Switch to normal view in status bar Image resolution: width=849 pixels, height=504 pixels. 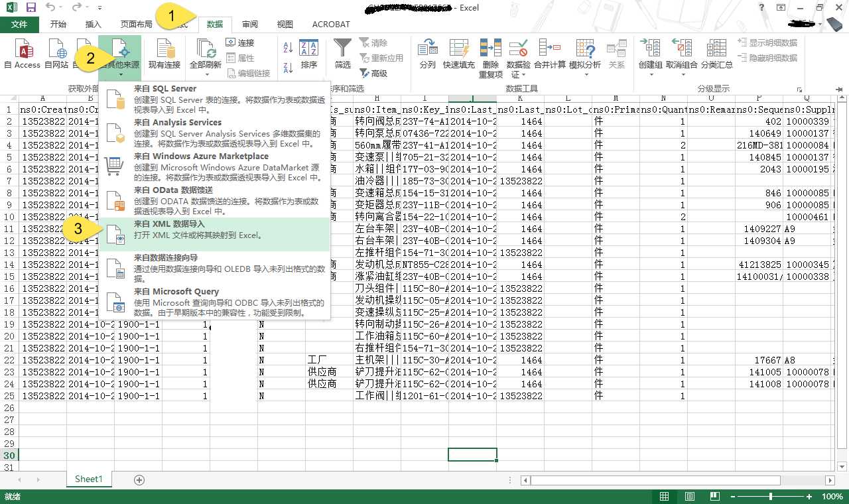665,497
